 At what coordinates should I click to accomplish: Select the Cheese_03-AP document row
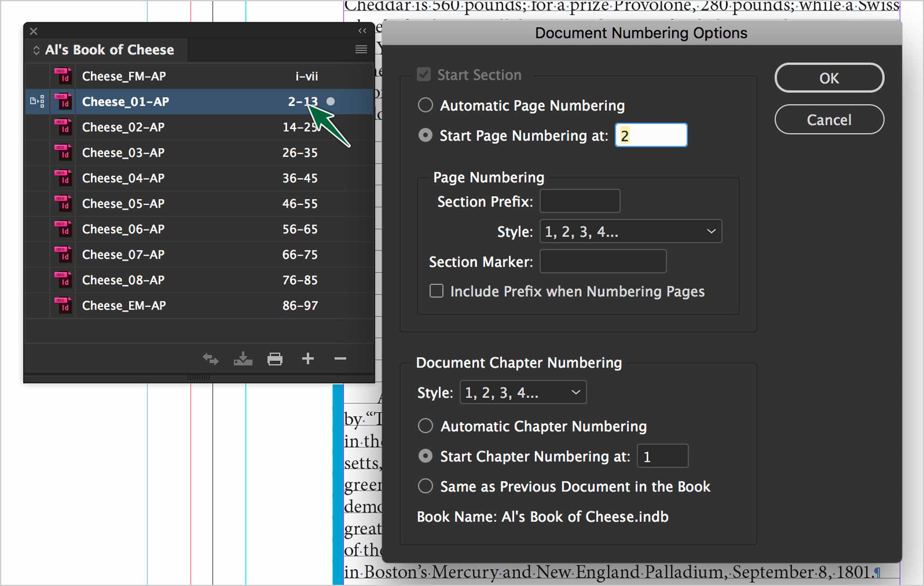[199, 152]
